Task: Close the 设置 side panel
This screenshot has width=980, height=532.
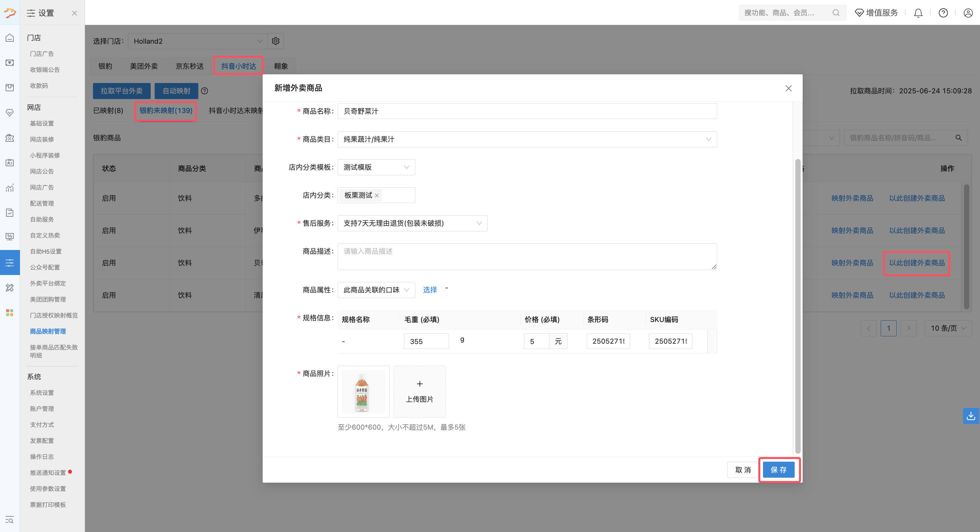Action: [75, 13]
